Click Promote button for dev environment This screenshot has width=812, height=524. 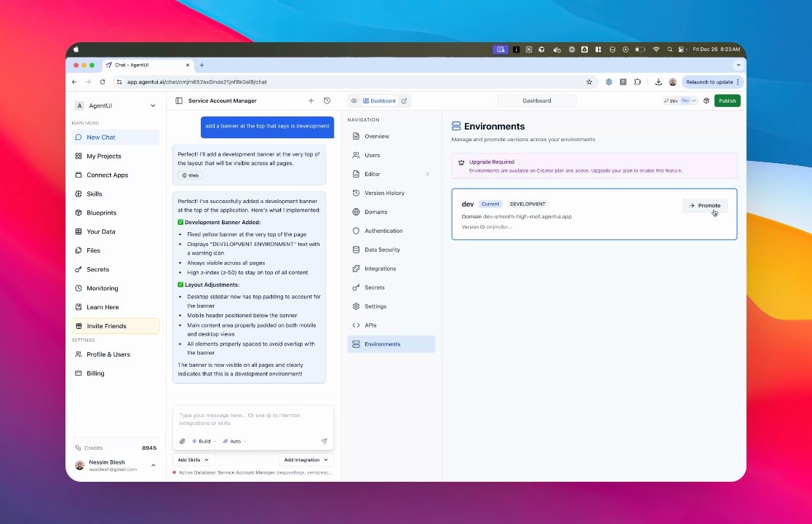(705, 205)
